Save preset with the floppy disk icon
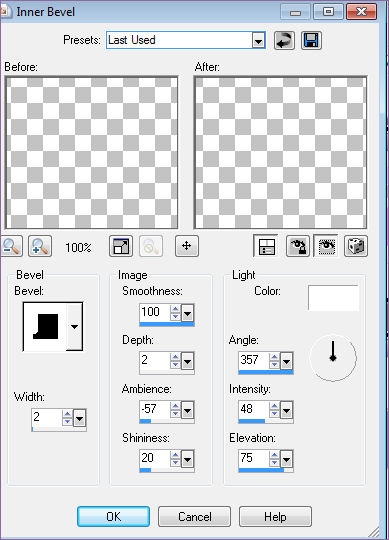The height and width of the screenshot is (540, 389). click(x=311, y=40)
